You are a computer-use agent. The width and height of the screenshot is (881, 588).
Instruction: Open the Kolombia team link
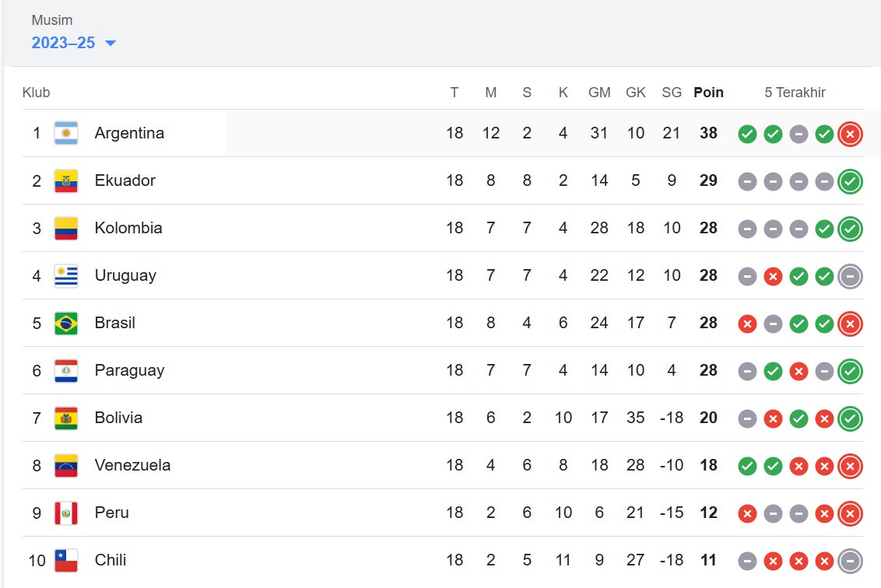point(128,228)
